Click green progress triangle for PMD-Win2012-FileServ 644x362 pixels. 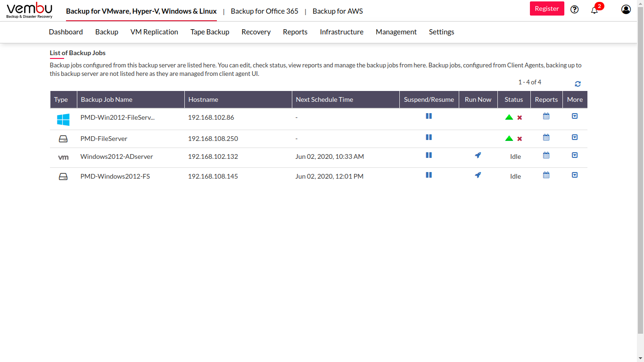pos(509,117)
